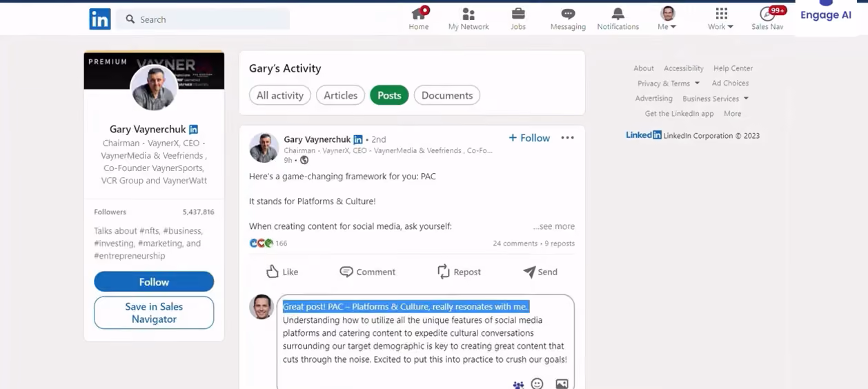The width and height of the screenshot is (868, 389).
Task: Open the About footer link
Action: pos(644,68)
